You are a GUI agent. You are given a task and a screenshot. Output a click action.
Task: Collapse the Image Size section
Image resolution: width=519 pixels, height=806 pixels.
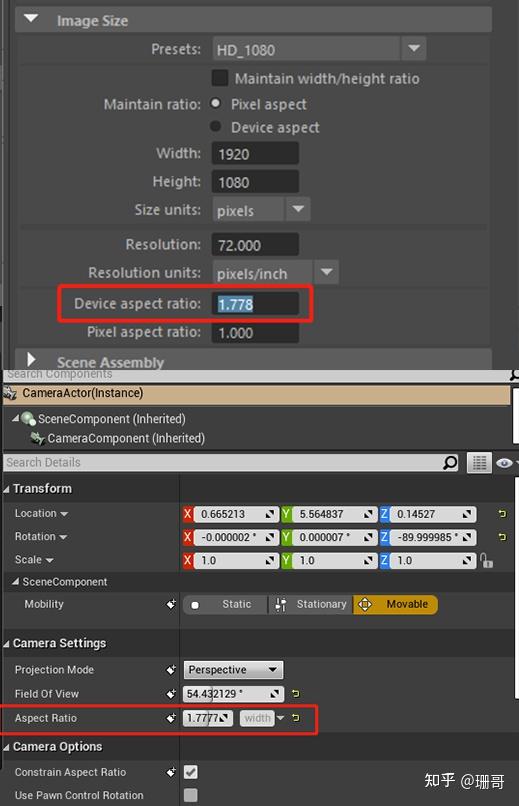[x=31, y=19]
